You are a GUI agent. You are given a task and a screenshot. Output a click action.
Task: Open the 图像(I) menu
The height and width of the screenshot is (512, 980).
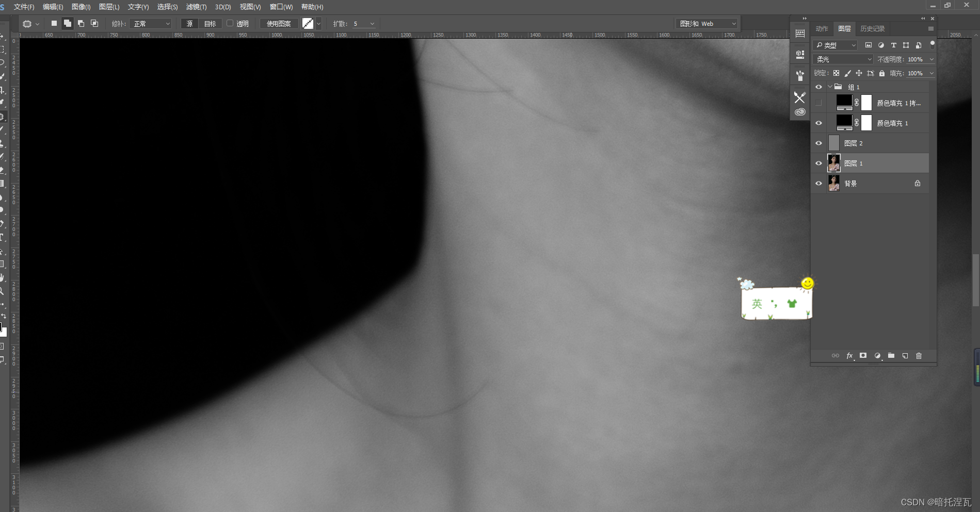click(x=81, y=7)
